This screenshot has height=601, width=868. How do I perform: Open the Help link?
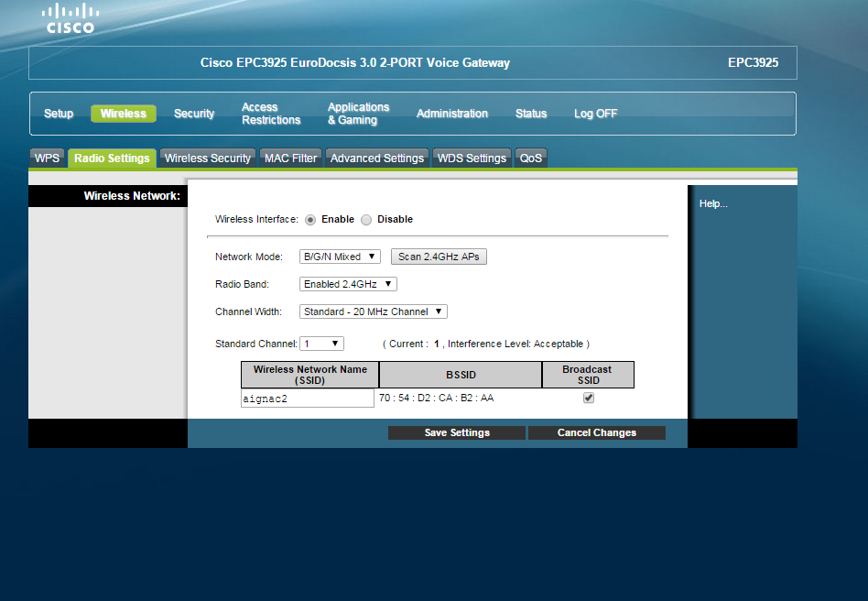click(x=713, y=203)
